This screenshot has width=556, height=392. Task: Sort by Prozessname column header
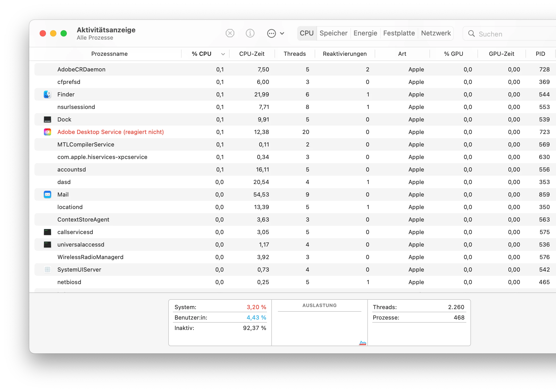[x=109, y=54]
